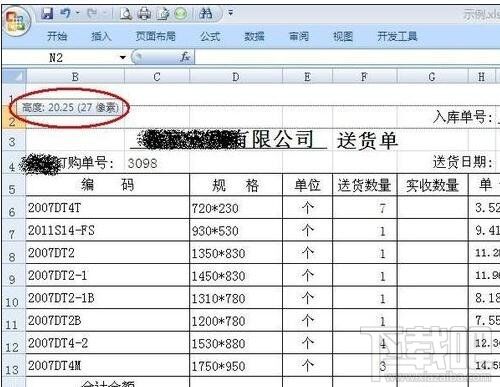The image size is (500, 387).
Task: Click the Print printer icon
Action: coord(144,13)
